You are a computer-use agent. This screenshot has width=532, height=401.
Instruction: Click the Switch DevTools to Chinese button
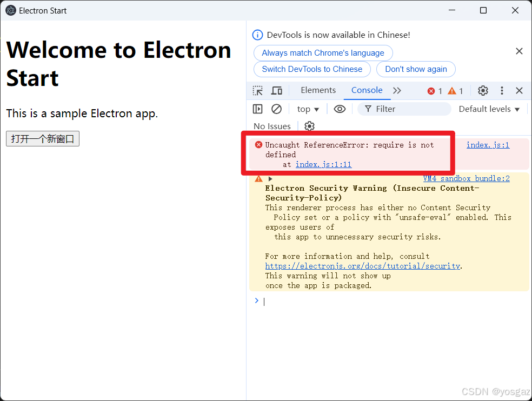tap(311, 69)
